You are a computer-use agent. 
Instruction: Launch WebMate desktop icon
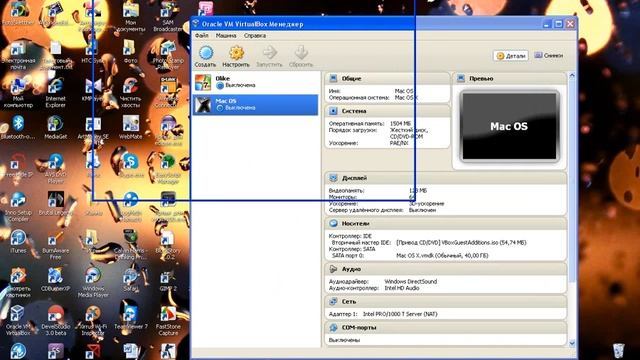(131, 128)
